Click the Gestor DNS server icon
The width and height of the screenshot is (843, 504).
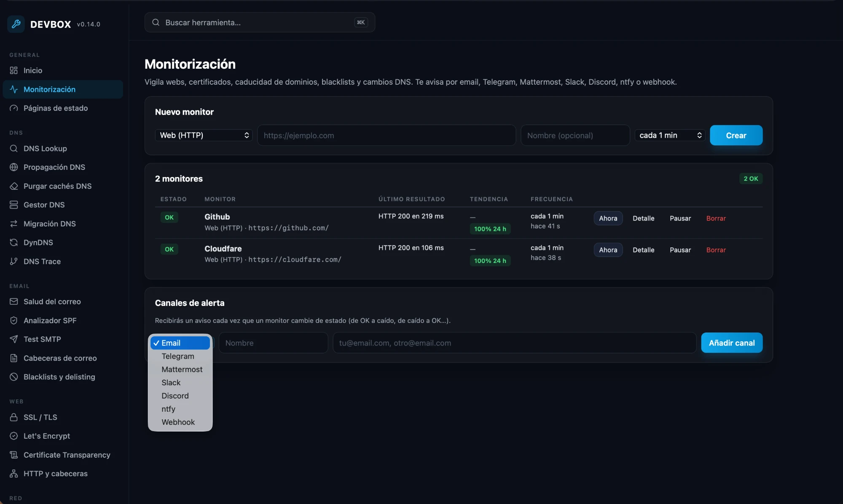click(14, 205)
